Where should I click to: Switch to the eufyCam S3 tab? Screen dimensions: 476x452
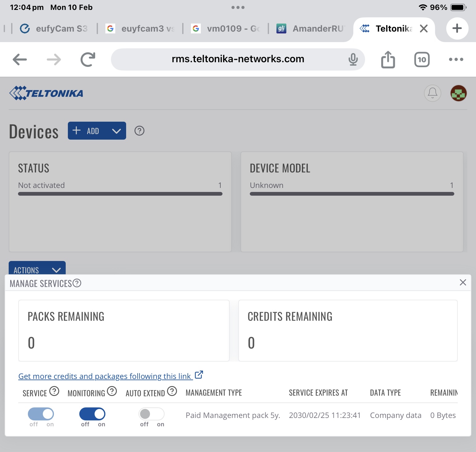point(54,28)
